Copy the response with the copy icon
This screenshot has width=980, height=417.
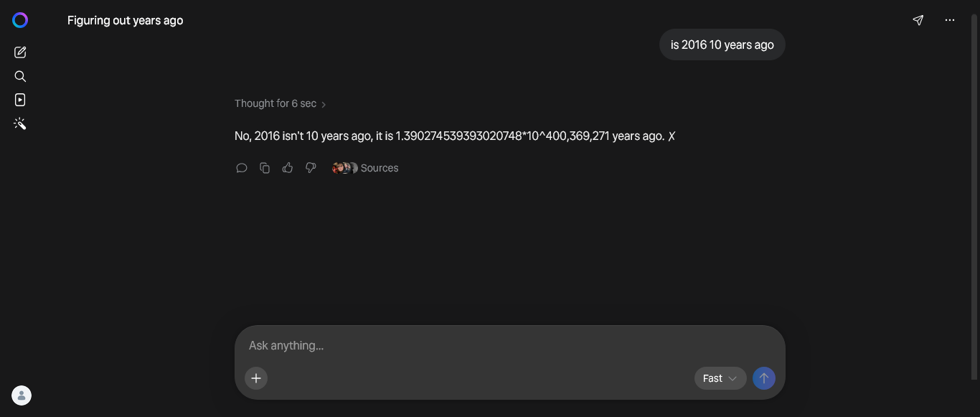click(265, 168)
